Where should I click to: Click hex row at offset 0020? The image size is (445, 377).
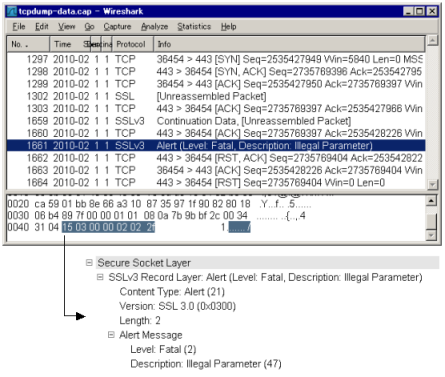tap(160, 204)
